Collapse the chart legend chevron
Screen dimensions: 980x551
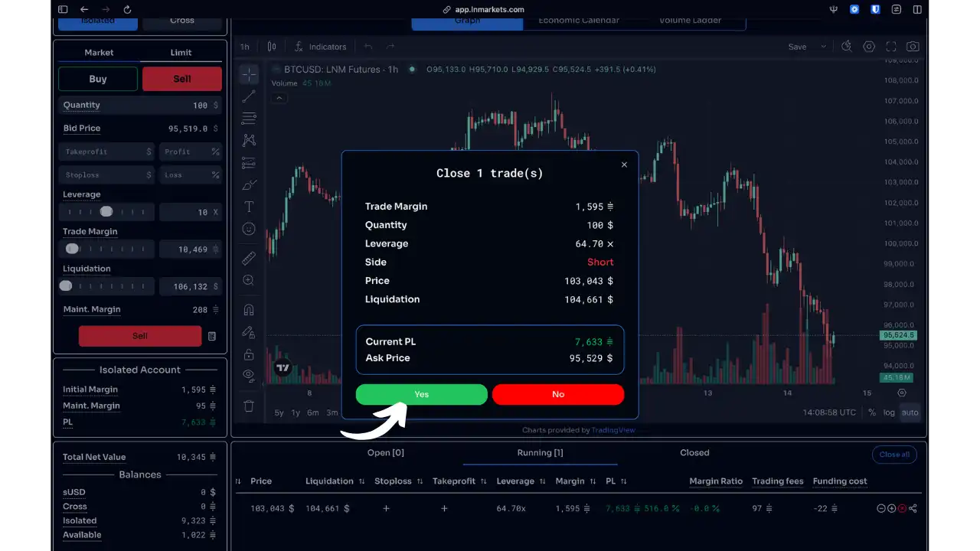click(x=279, y=98)
